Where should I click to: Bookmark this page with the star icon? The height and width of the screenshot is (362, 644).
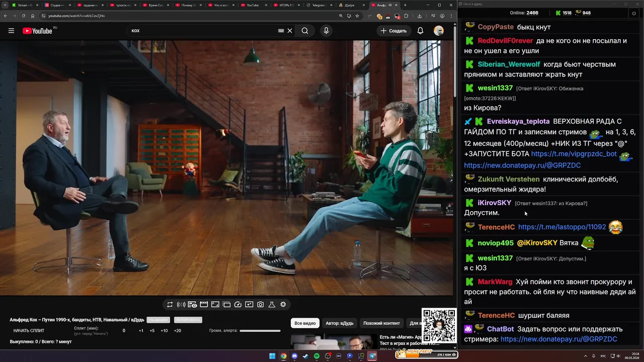[x=357, y=16]
